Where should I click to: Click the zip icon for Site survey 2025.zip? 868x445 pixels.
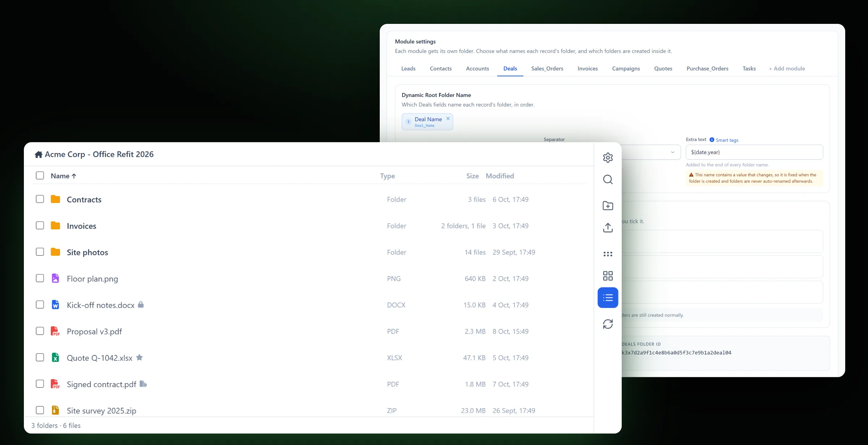tap(55, 410)
